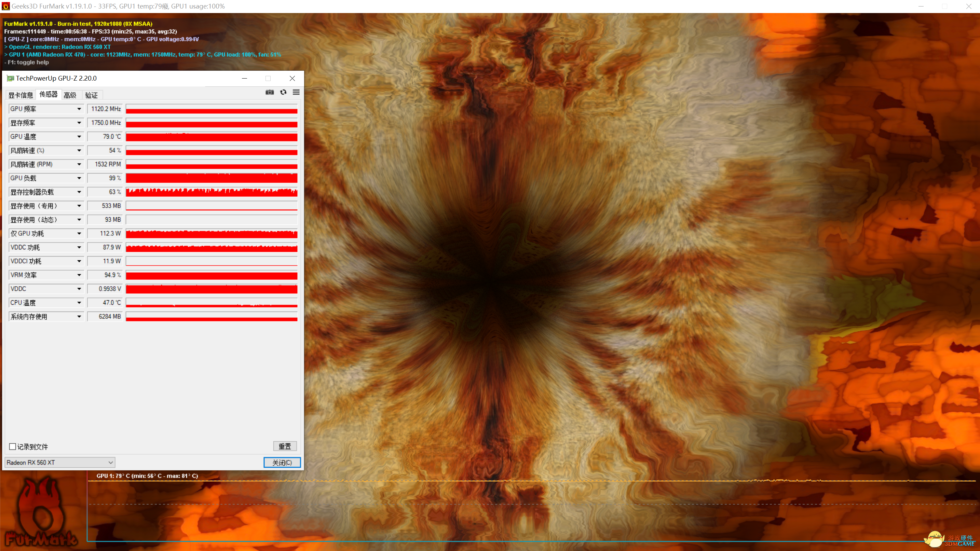
Task: Click the GPU 温度 history graph
Action: 212,137
